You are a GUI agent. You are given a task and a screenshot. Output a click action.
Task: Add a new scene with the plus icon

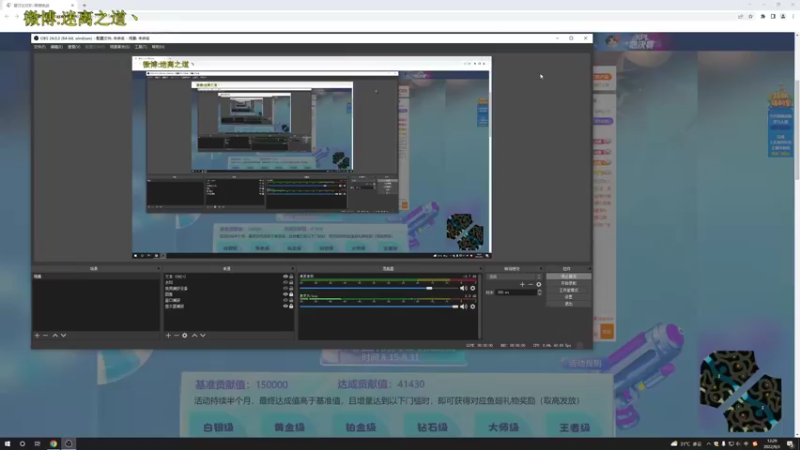coord(37,335)
